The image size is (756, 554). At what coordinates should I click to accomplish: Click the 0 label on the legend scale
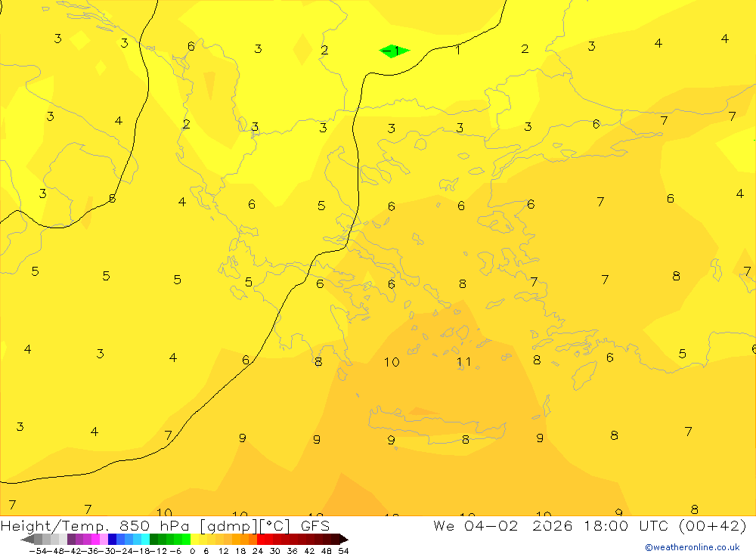192,551
